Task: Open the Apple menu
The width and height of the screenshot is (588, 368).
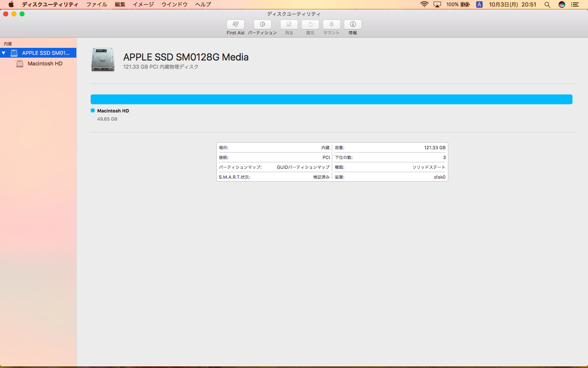Action: 11,4
